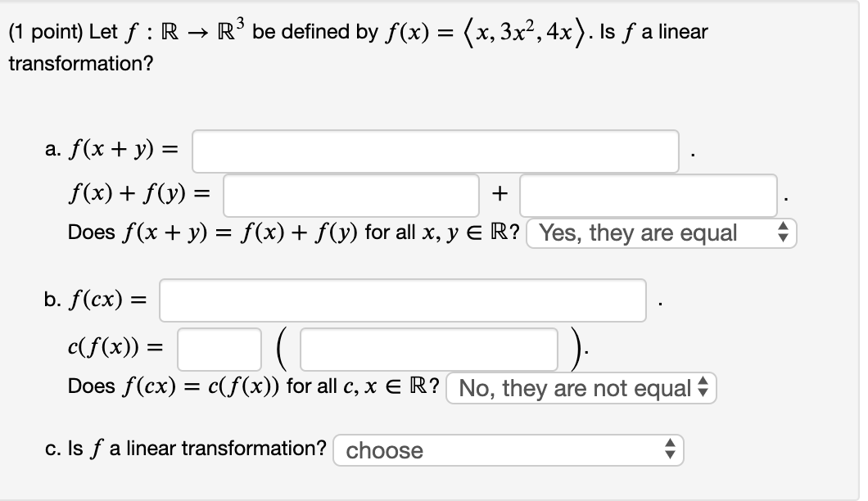Click the answer box inside the parentheses
The image size is (868, 501).
(x=429, y=350)
